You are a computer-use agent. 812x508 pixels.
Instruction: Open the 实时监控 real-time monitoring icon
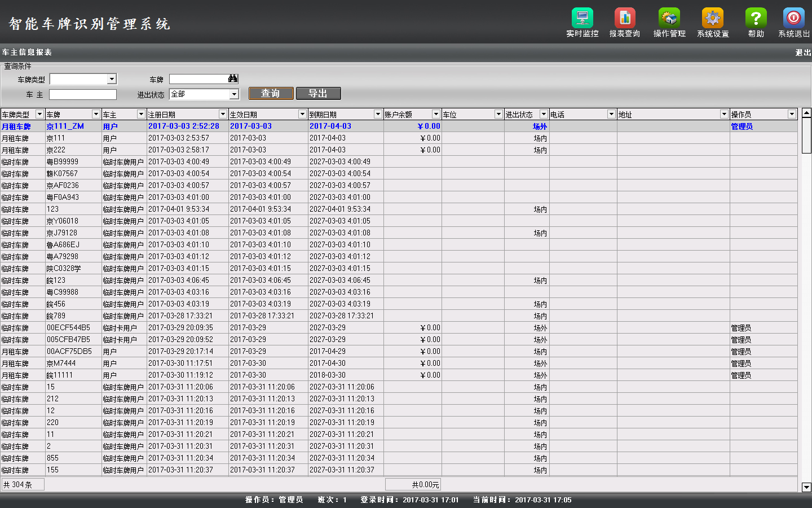[582, 18]
